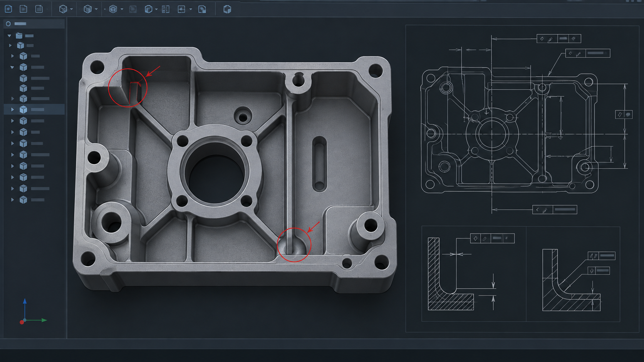This screenshot has height=362, width=644.
Task: Collapse the expanded component below the root folder
Action: [x=12, y=67]
